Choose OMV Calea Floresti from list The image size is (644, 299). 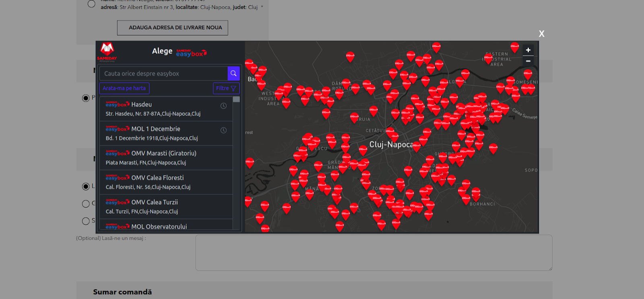coord(166,182)
